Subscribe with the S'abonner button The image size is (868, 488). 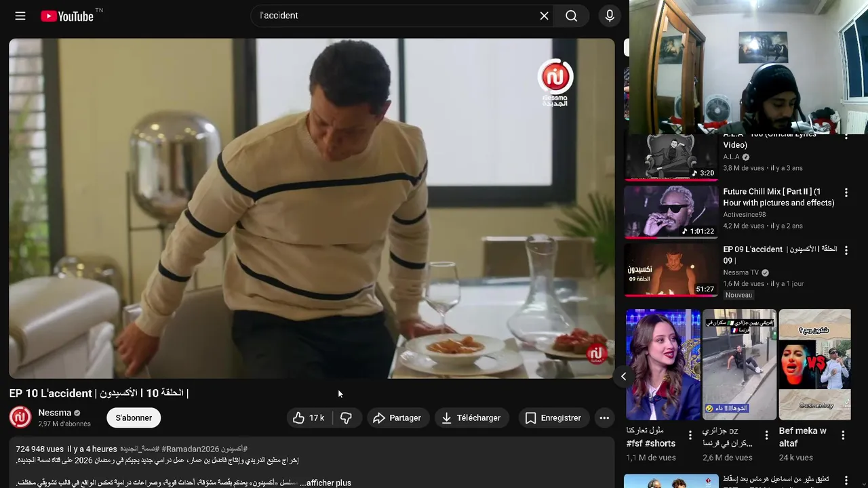click(134, 418)
